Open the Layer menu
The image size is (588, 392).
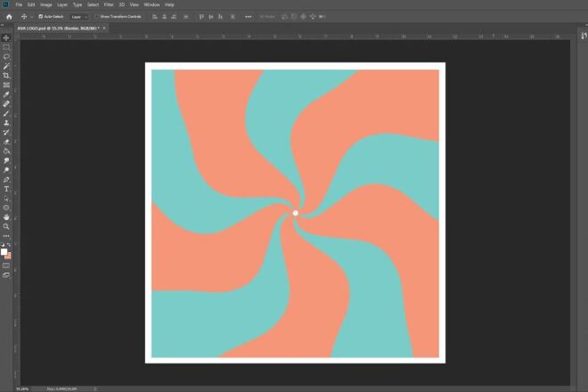point(62,4)
